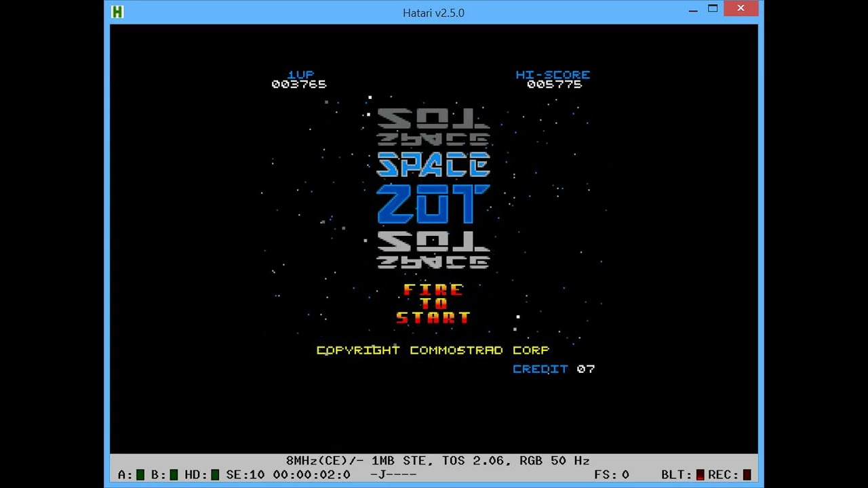This screenshot has width=868, height=488.
Task: Click the drive B: LED indicator
Action: click(x=174, y=474)
